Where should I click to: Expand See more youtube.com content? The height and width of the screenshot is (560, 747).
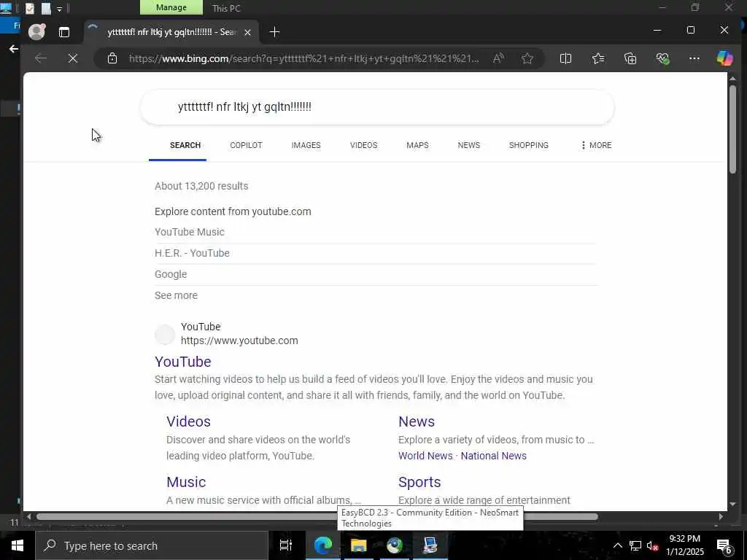click(x=176, y=295)
